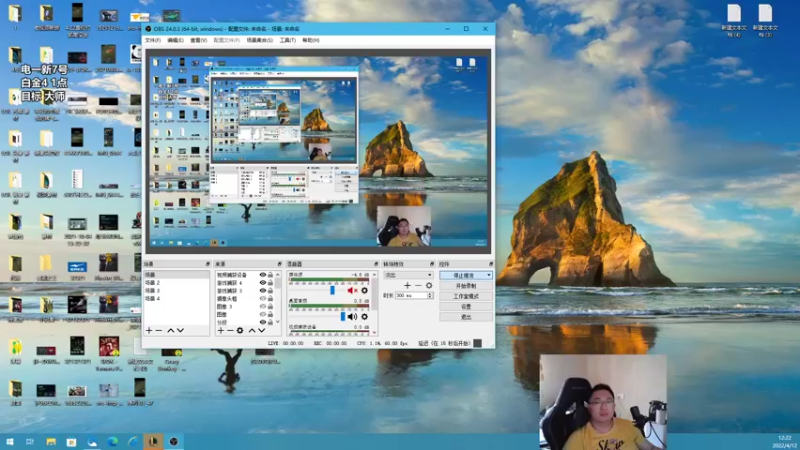Undock the 控件 panel via its float icon
Image resolution: width=800 pixels, height=450 pixels.
click(491, 264)
